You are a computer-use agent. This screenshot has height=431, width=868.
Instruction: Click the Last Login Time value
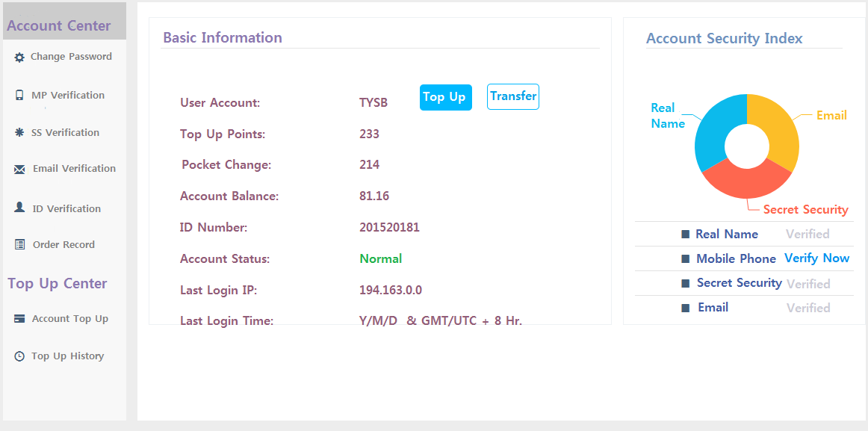pos(441,321)
